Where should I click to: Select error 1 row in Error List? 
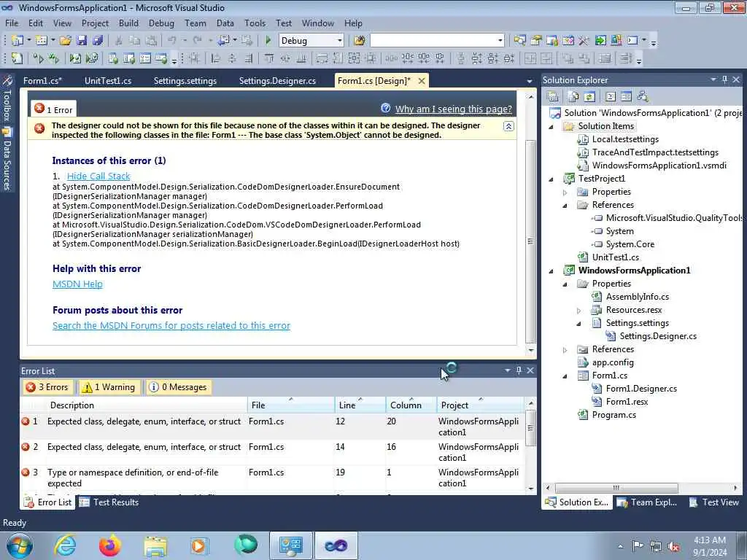[x=273, y=426]
